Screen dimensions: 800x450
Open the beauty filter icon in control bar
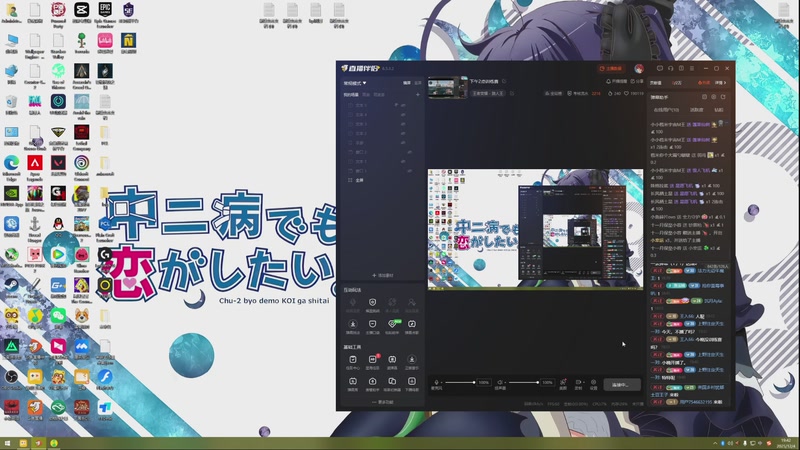click(563, 382)
